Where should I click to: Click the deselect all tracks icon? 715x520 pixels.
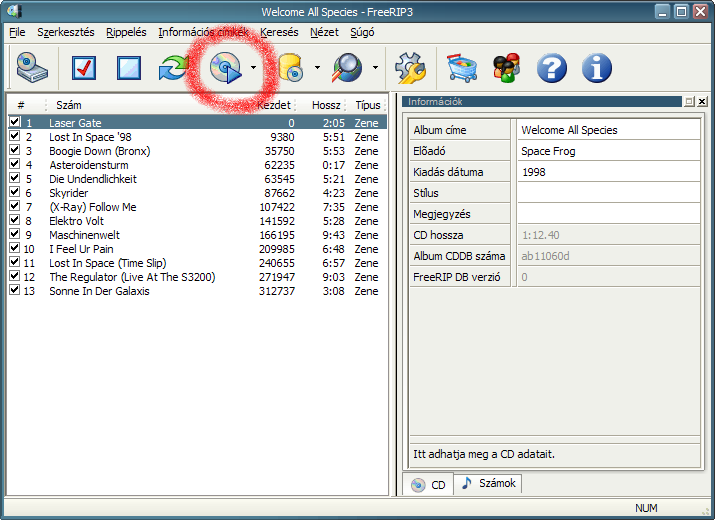(x=129, y=68)
